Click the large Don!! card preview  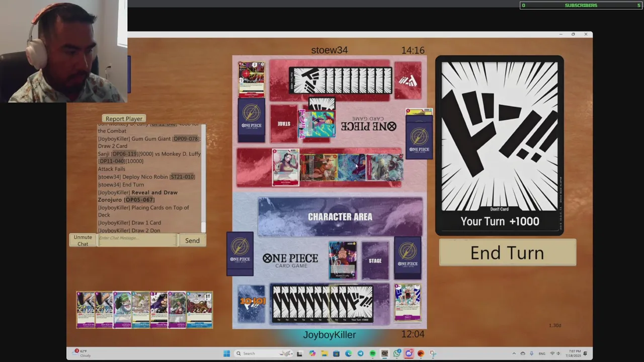[500, 145]
